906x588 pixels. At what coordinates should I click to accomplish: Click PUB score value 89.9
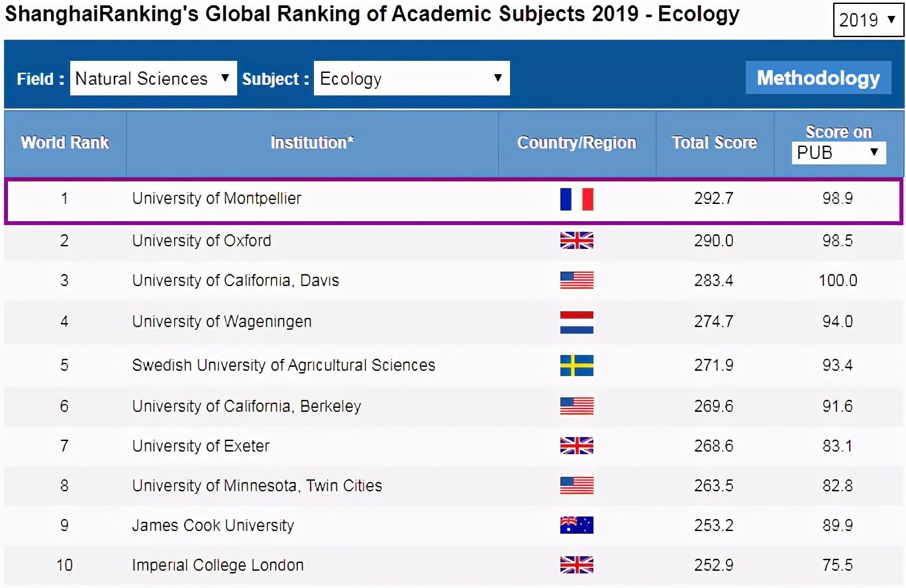tap(838, 525)
